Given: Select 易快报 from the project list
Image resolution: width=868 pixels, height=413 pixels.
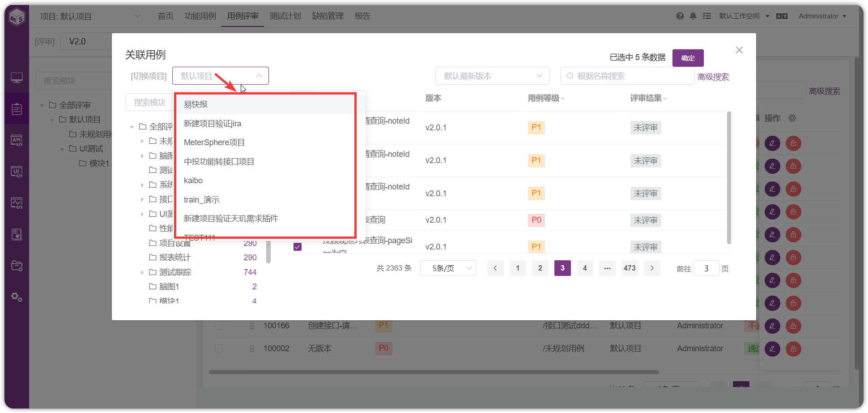Looking at the screenshot, I should coord(270,104).
